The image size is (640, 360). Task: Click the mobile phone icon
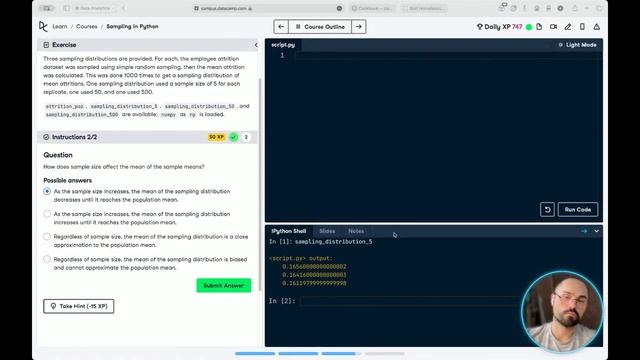point(582,27)
